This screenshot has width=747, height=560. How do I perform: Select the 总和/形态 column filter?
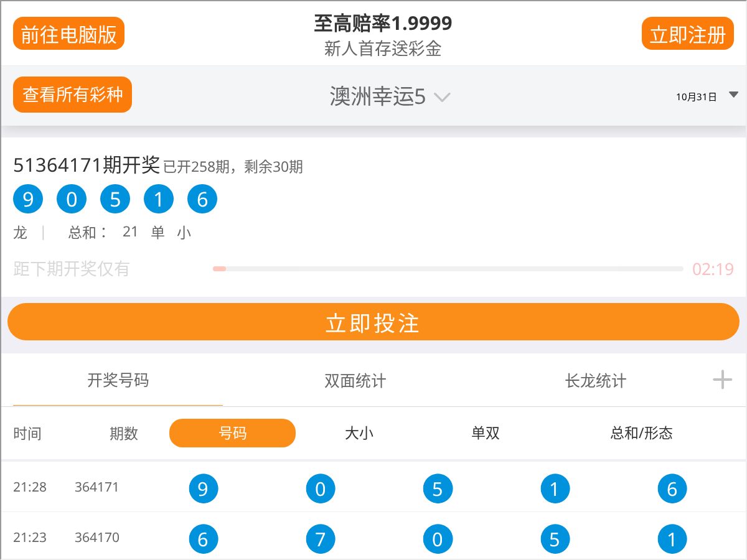click(641, 433)
